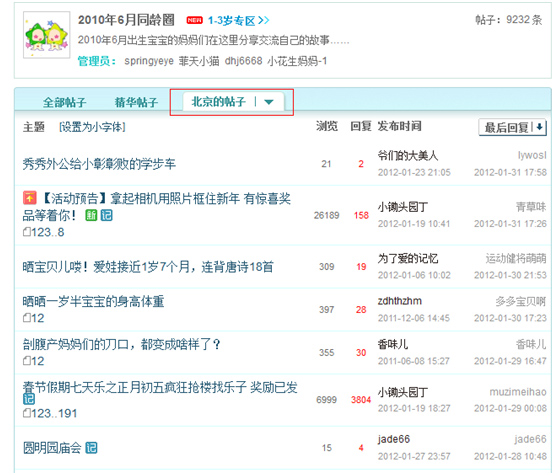Open post 春节假期七天乐之正月初五

click(160, 387)
